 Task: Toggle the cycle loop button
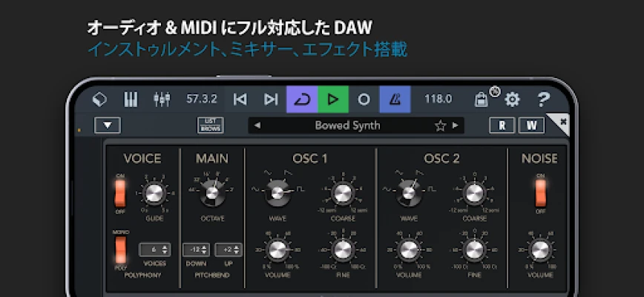click(x=302, y=99)
